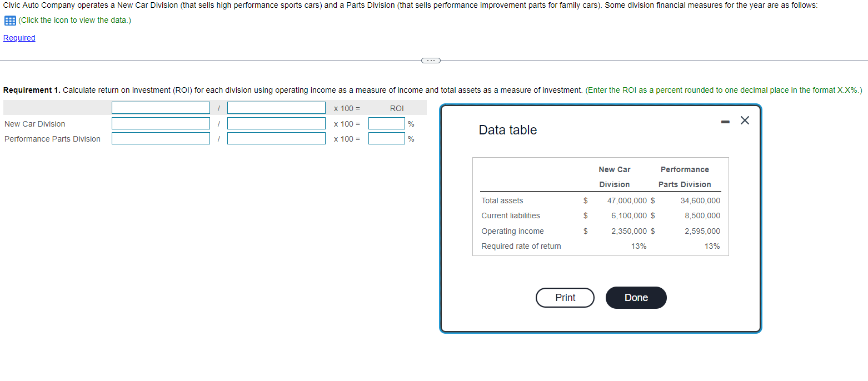Click the denominator field for New Car Division

[x=276, y=123]
